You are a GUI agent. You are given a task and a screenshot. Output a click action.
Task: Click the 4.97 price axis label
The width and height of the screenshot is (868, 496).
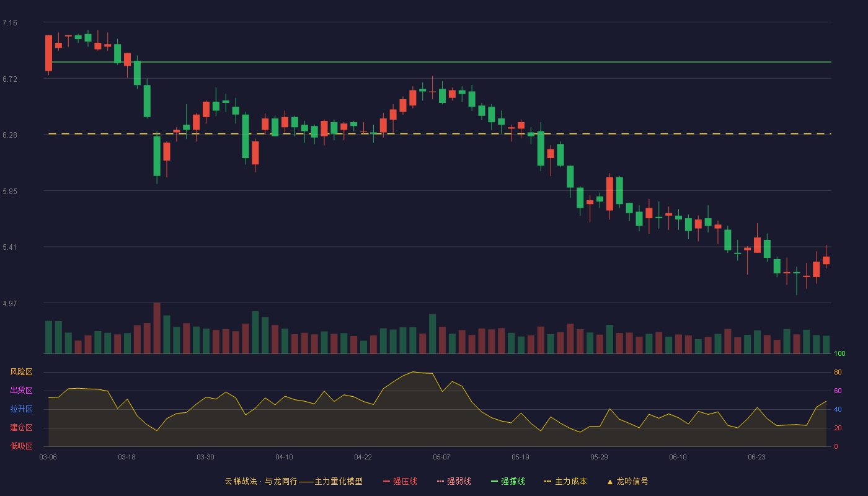(10, 303)
